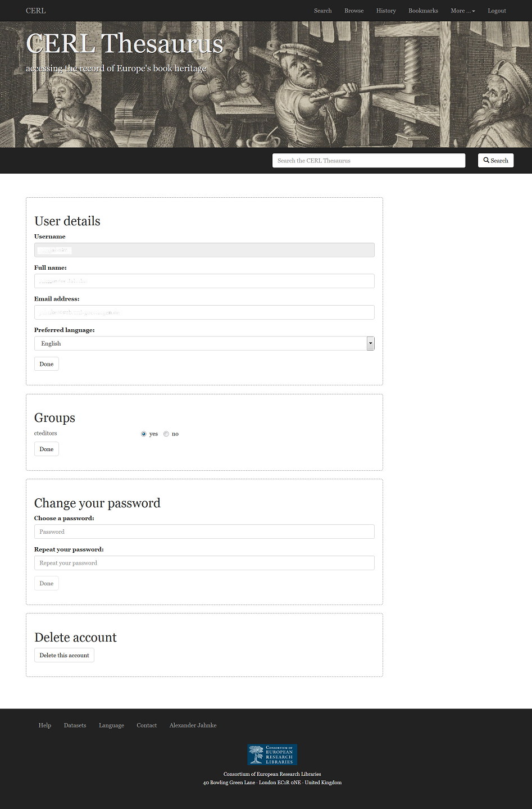Open Contact link in the footer
The height and width of the screenshot is (809, 532).
pyautogui.click(x=147, y=725)
